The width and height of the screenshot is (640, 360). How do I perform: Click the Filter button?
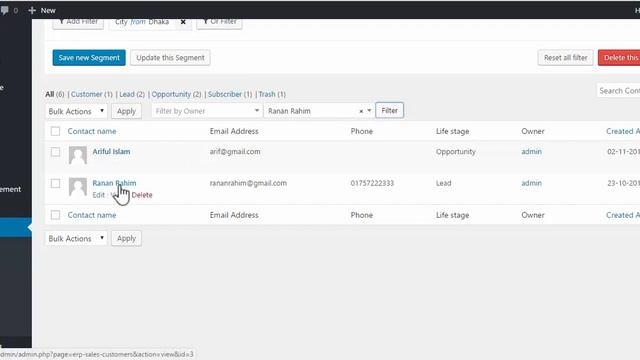pyautogui.click(x=389, y=111)
